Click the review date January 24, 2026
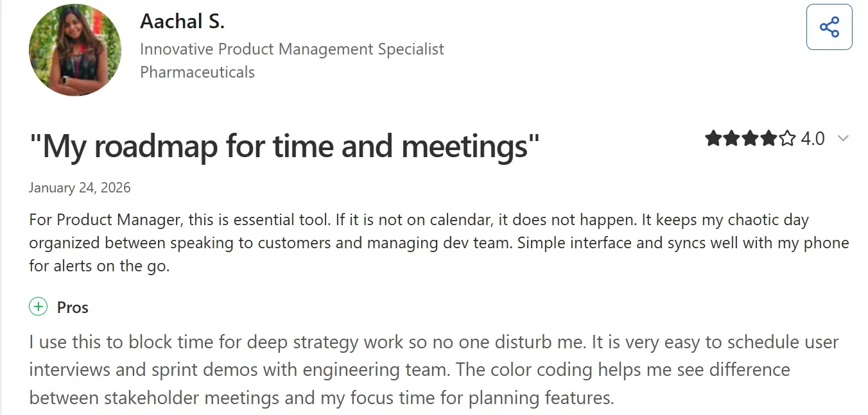The width and height of the screenshot is (868, 415). (x=79, y=187)
